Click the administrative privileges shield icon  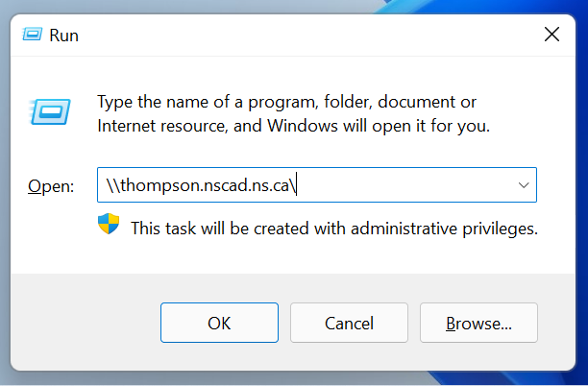(x=109, y=224)
